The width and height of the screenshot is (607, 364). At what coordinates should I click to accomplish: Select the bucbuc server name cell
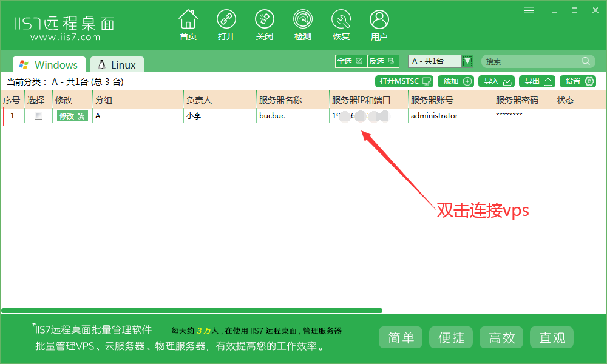[x=293, y=115]
